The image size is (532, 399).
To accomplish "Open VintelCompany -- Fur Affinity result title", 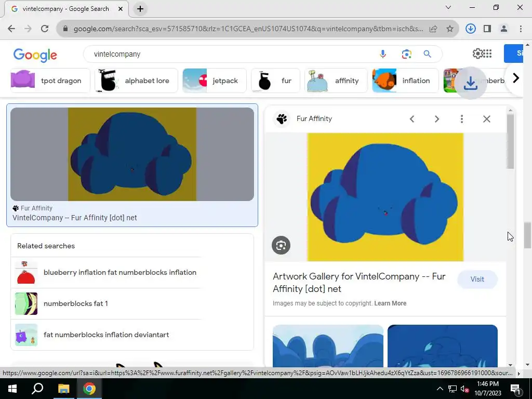I will pyautogui.click(x=75, y=218).
